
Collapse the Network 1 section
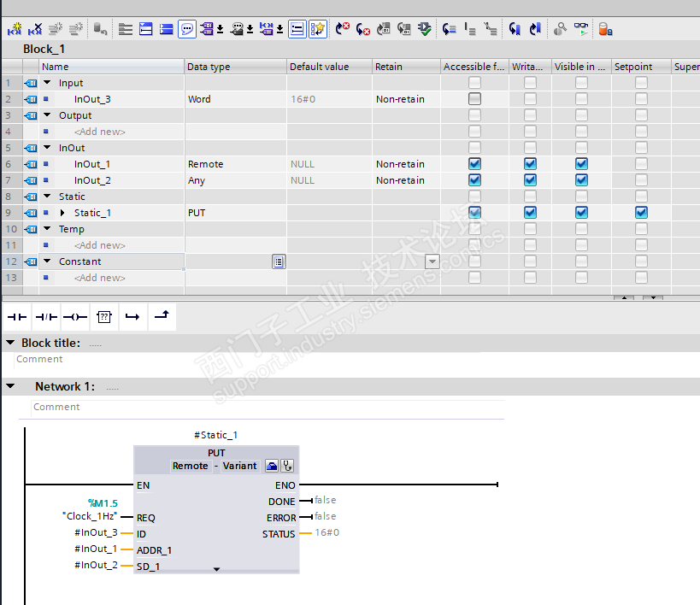tap(10, 386)
